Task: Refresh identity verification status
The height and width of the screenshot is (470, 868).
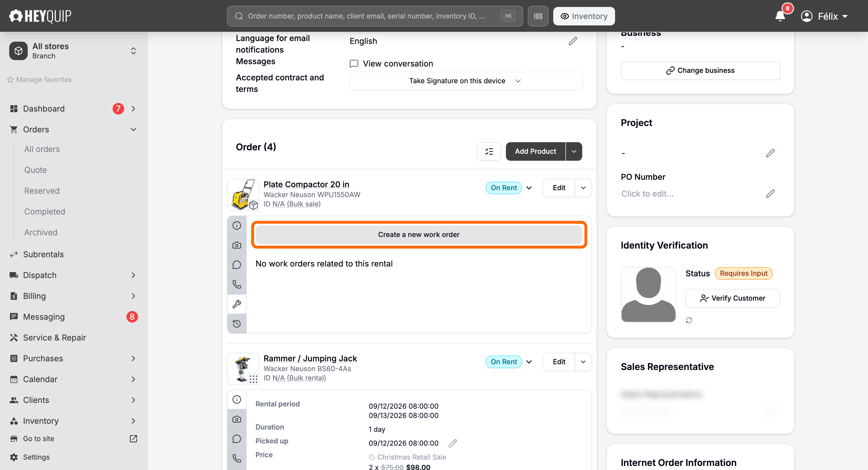Action: click(x=689, y=320)
